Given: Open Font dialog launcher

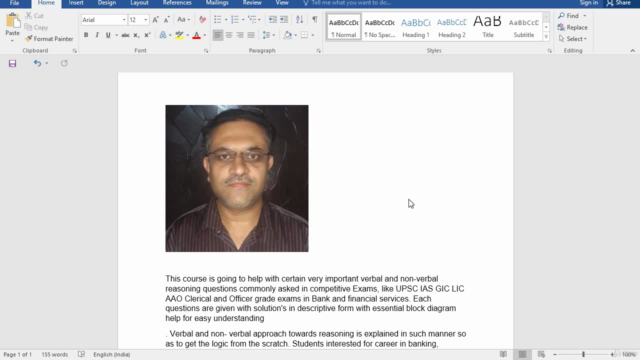Looking at the screenshot, I should (x=206, y=51).
